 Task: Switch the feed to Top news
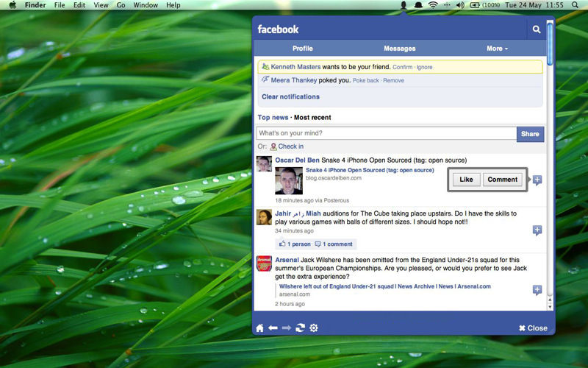[x=273, y=118]
